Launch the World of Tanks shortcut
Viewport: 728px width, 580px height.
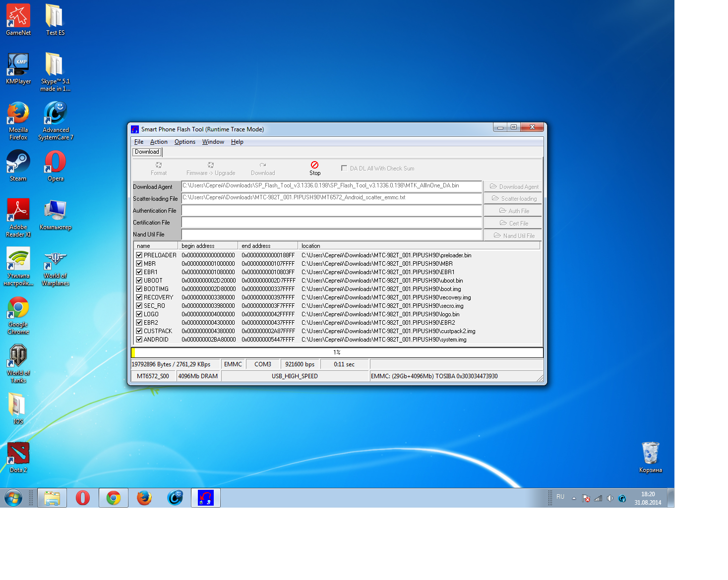[18, 363]
